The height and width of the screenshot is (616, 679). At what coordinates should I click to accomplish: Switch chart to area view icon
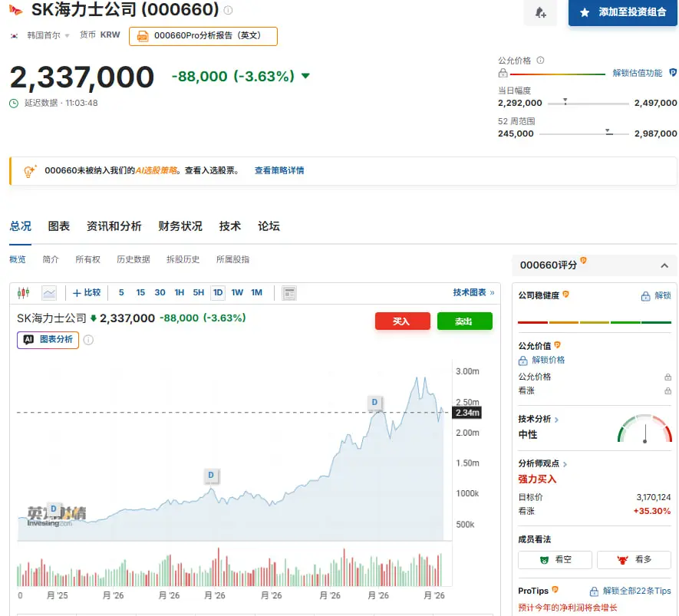[49, 293]
